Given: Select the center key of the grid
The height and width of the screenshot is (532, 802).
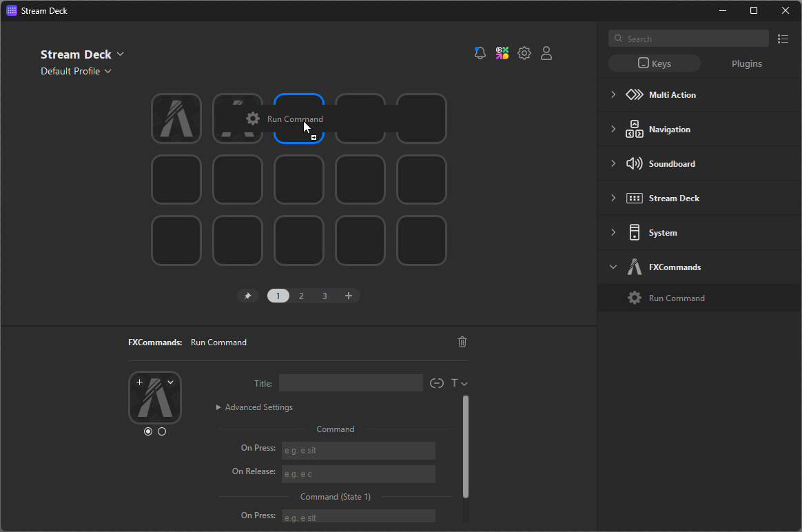Looking at the screenshot, I should pos(299,180).
